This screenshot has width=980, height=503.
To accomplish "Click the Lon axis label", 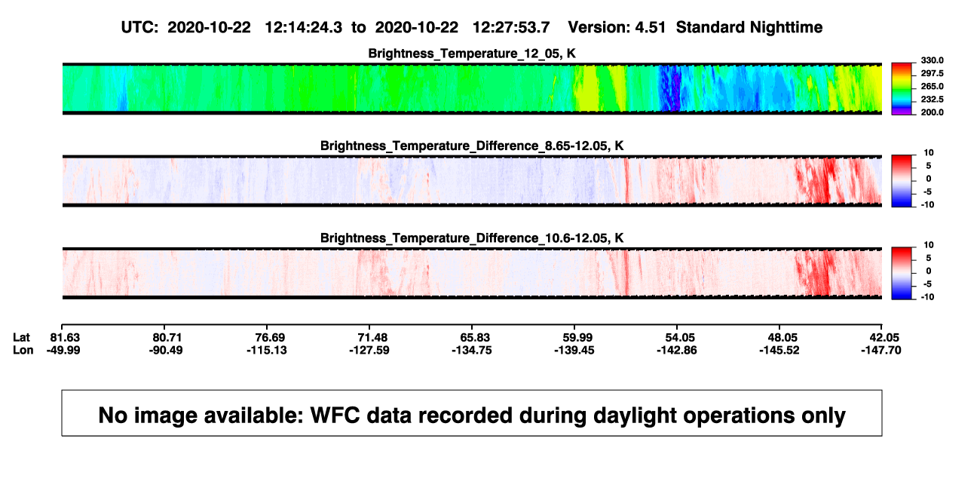I will click(23, 349).
